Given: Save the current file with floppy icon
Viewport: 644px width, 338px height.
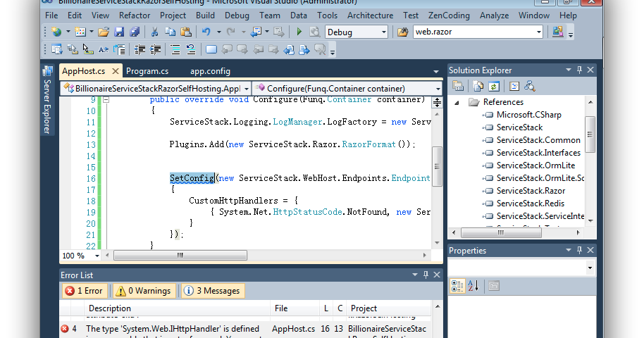Looking at the screenshot, I should (119, 32).
